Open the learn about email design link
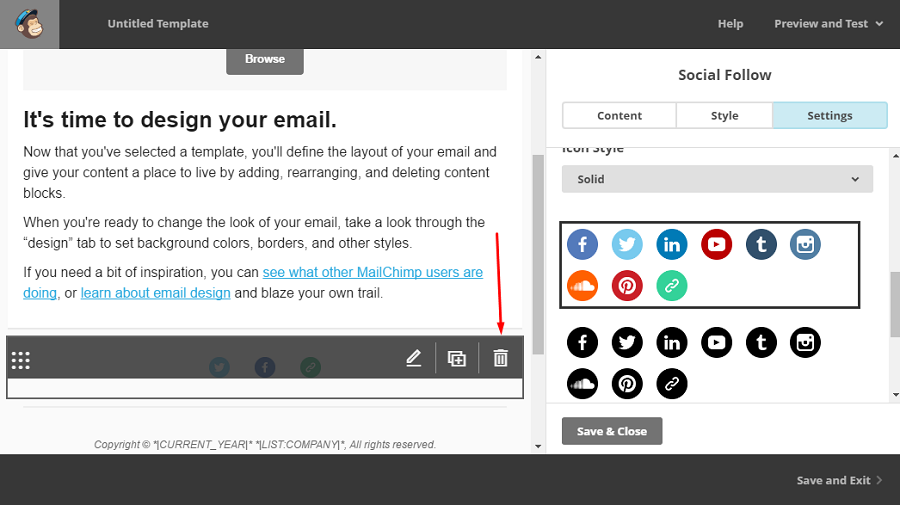Image resolution: width=900 pixels, height=505 pixels. pyautogui.click(x=156, y=293)
